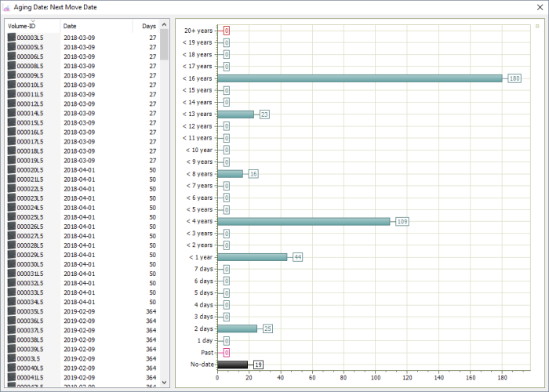The width and height of the screenshot is (549, 392).
Task: Click the black No-date bar in chart
Action: (232, 365)
